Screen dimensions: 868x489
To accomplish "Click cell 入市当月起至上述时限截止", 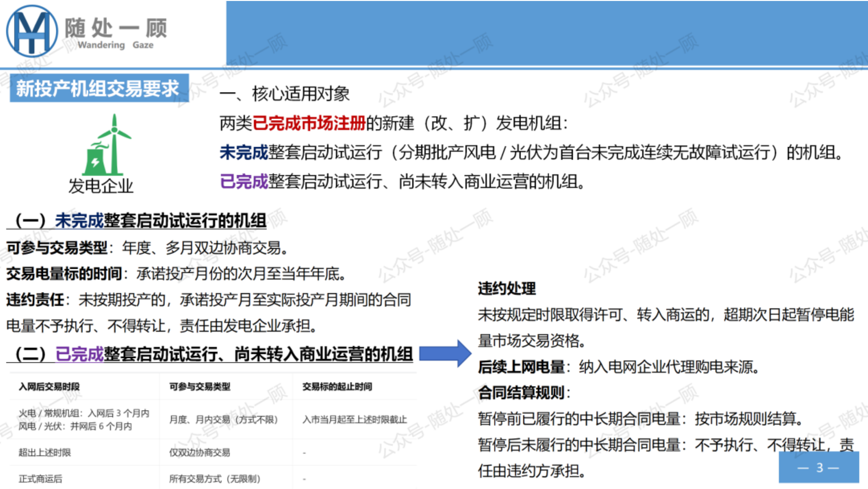I will pos(355,420).
